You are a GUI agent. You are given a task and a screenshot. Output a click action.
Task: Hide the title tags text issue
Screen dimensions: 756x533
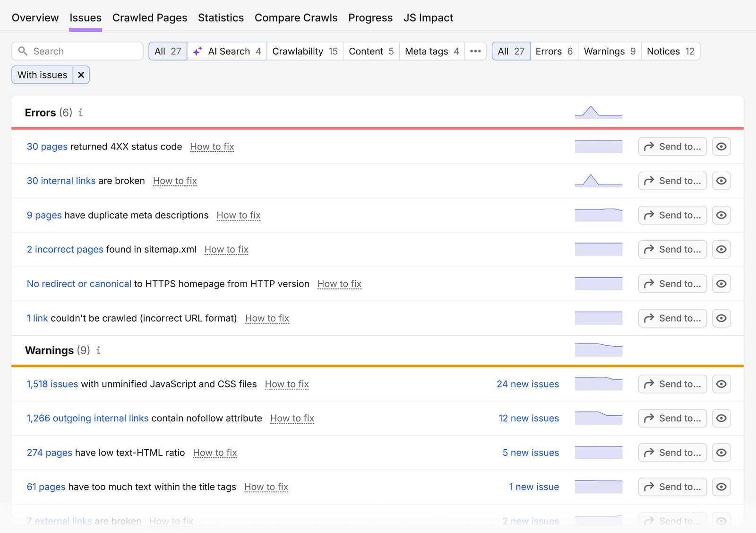721,487
